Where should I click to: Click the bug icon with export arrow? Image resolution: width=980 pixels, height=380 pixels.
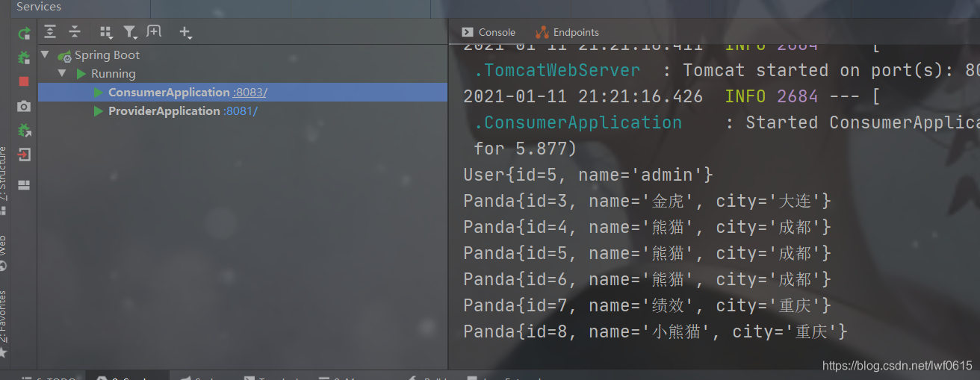pyautogui.click(x=24, y=131)
